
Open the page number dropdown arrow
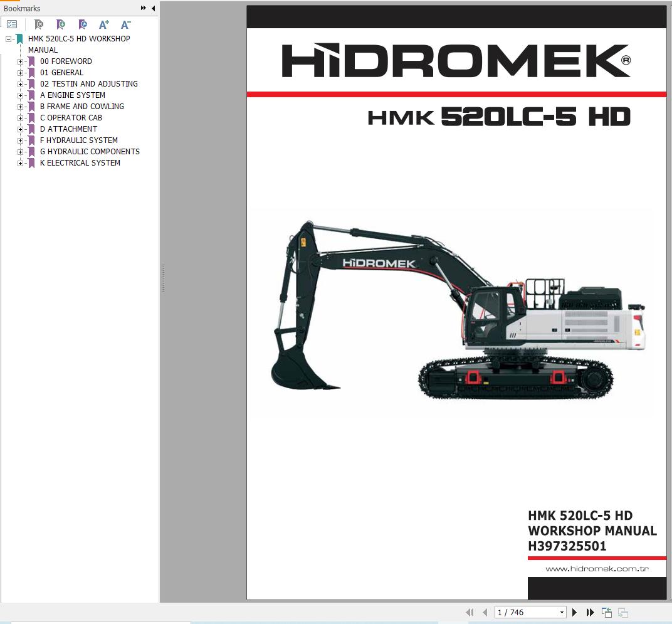click(562, 613)
